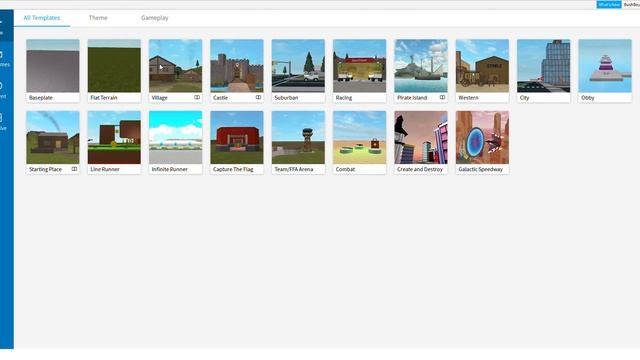Choose the Flat Terrain template thumbnail
The image size is (640, 360).
click(x=114, y=66)
